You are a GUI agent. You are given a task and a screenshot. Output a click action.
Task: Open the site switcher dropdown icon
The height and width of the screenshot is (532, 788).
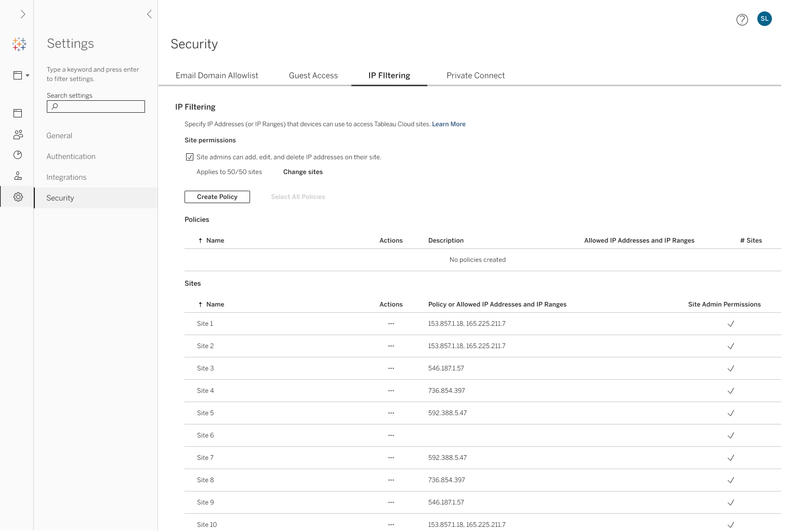pyautogui.click(x=21, y=75)
